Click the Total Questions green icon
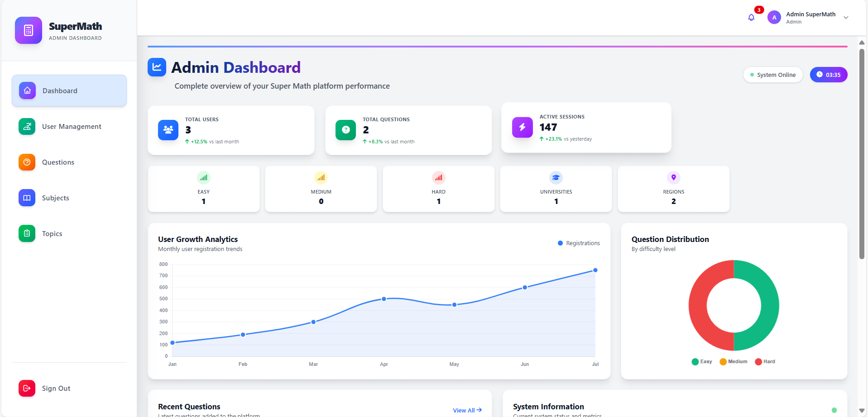Image resolution: width=868 pixels, height=417 pixels. point(345,130)
